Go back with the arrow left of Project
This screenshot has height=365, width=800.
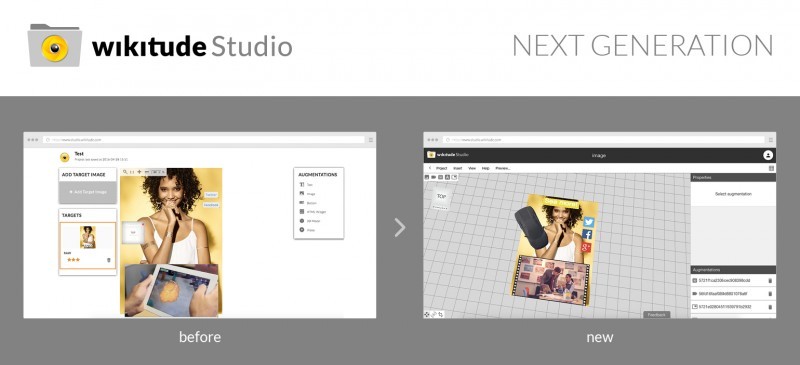[430, 168]
